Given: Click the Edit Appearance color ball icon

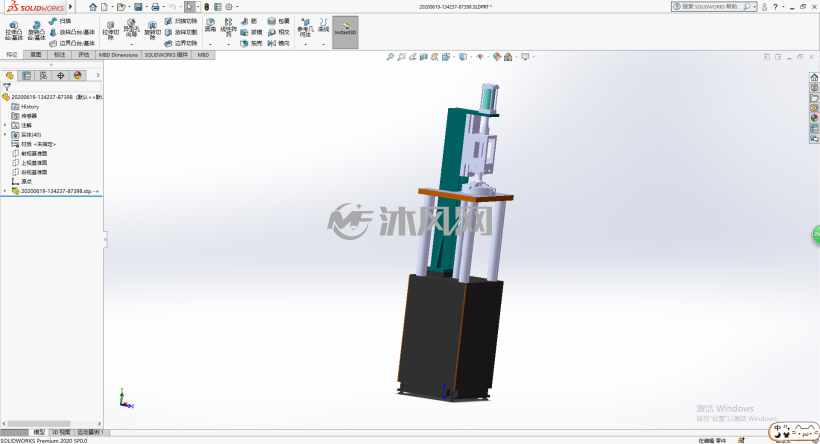Looking at the screenshot, I should (497, 56).
